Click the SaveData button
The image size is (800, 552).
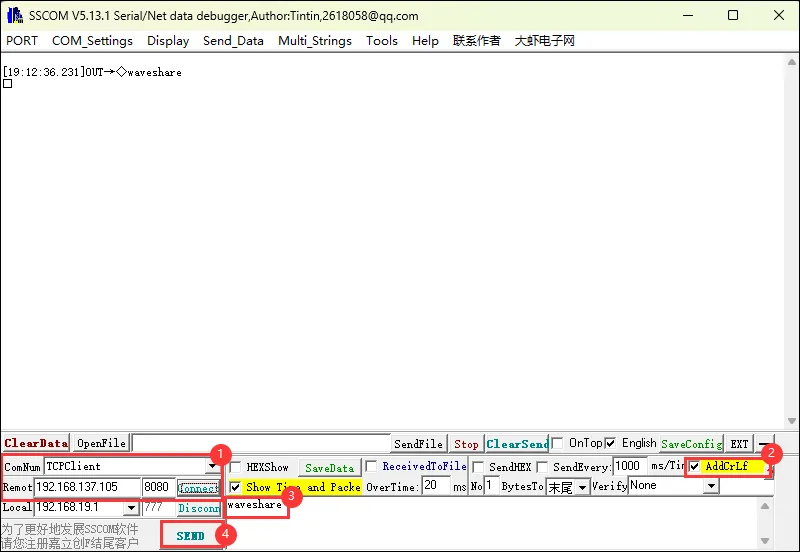(x=329, y=467)
